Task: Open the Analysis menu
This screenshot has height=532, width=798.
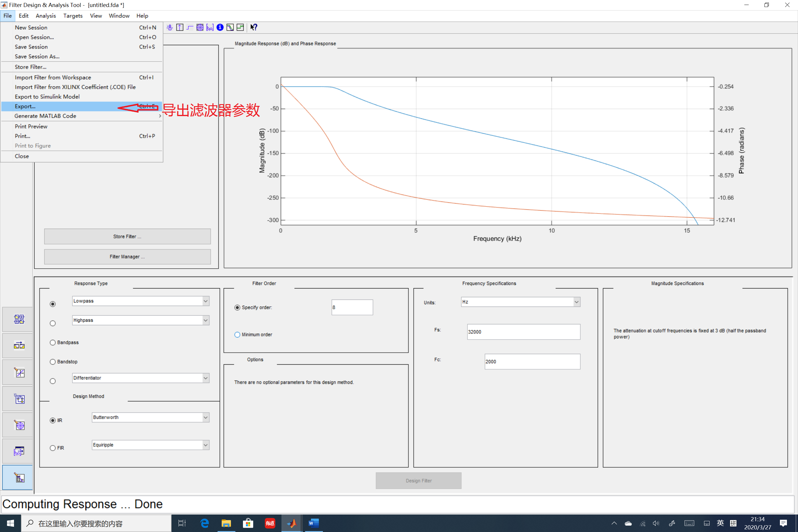Action: click(x=45, y=16)
